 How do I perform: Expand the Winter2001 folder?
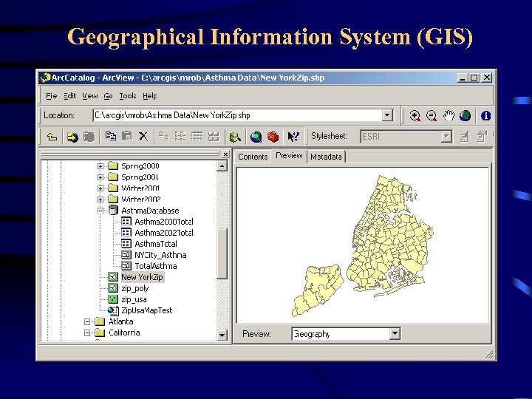point(100,188)
